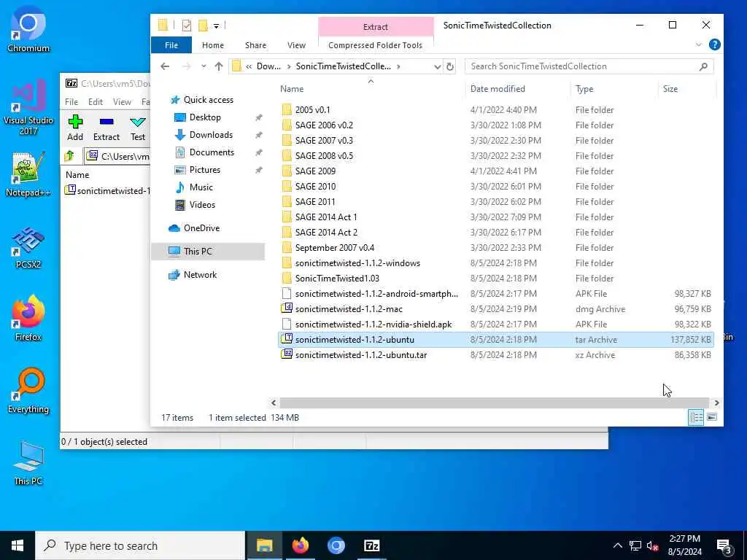Click 7-Zip up-one-level folder arrow icon

[x=69, y=156]
